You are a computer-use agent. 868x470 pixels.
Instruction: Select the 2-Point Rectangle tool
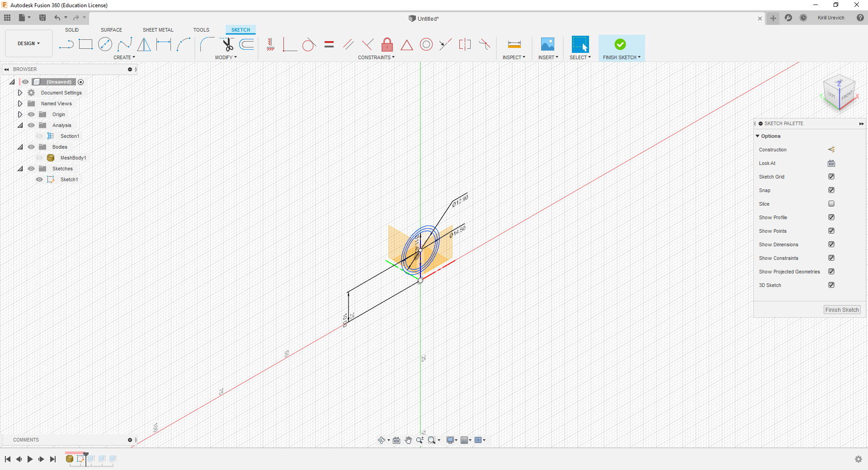coord(85,44)
